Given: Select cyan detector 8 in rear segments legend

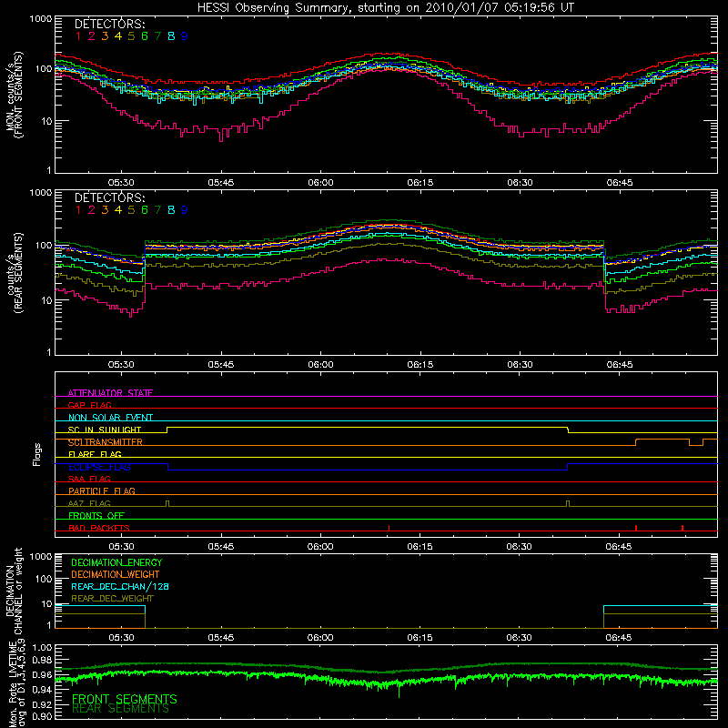Looking at the screenshot, I should 171,210.
